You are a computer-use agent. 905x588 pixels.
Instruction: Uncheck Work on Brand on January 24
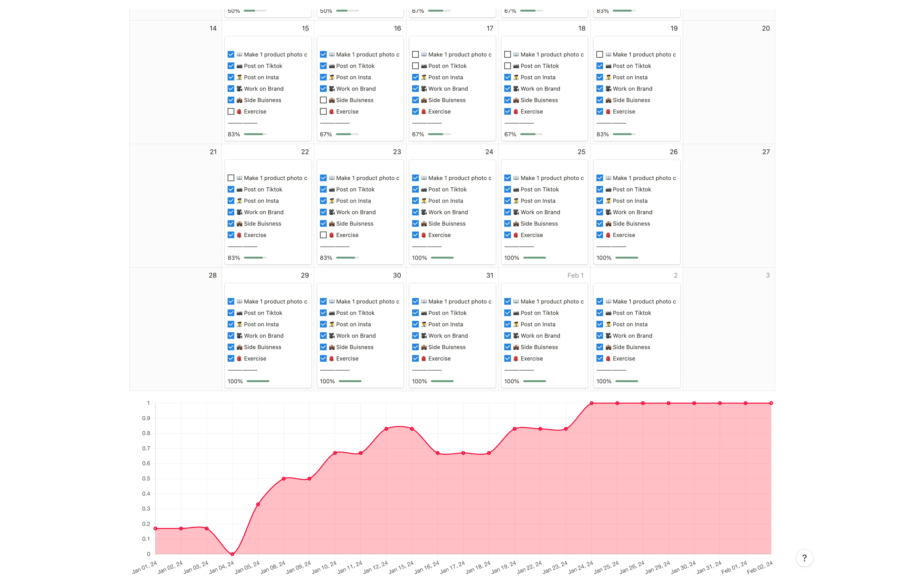pyautogui.click(x=415, y=212)
